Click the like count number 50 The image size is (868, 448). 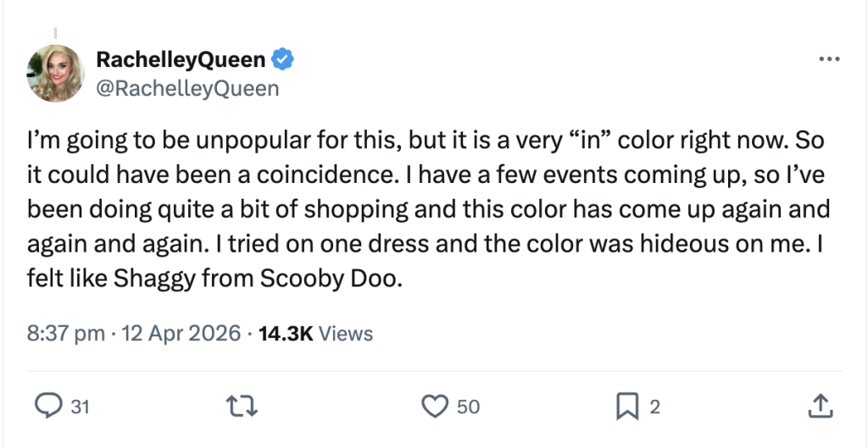click(x=468, y=407)
